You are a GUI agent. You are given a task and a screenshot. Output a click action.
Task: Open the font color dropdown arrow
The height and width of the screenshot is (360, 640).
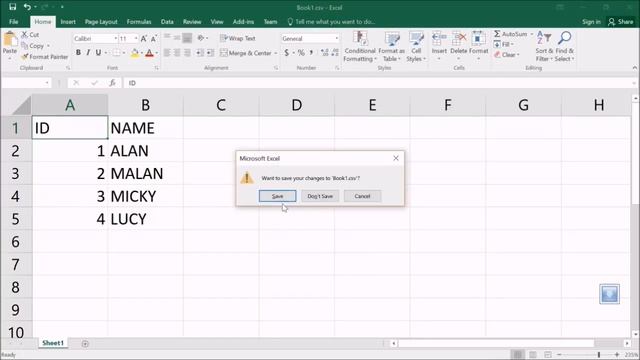[157, 53]
